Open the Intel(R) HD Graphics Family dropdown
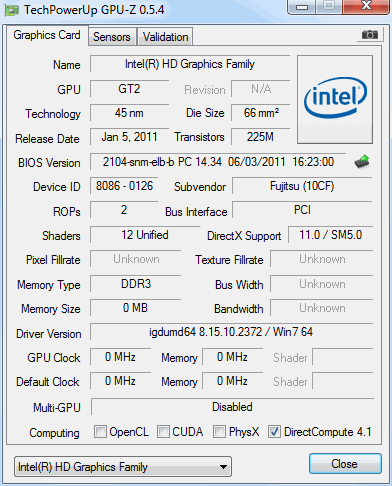The height and width of the screenshot is (486, 392). [123, 467]
